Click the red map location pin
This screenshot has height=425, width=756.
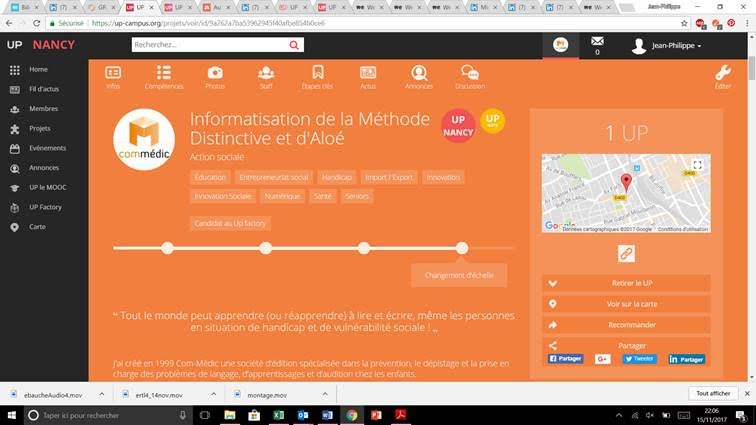tap(626, 183)
